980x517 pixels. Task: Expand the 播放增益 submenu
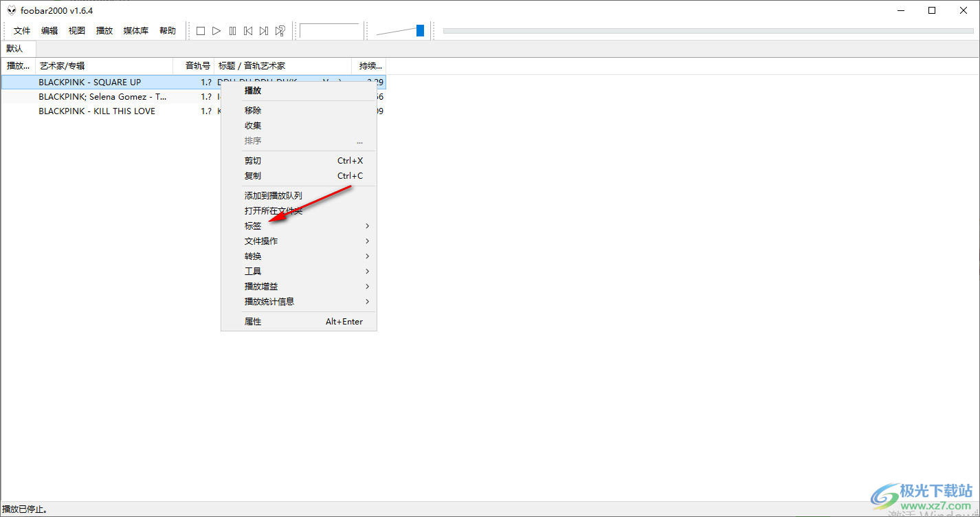click(x=299, y=286)
